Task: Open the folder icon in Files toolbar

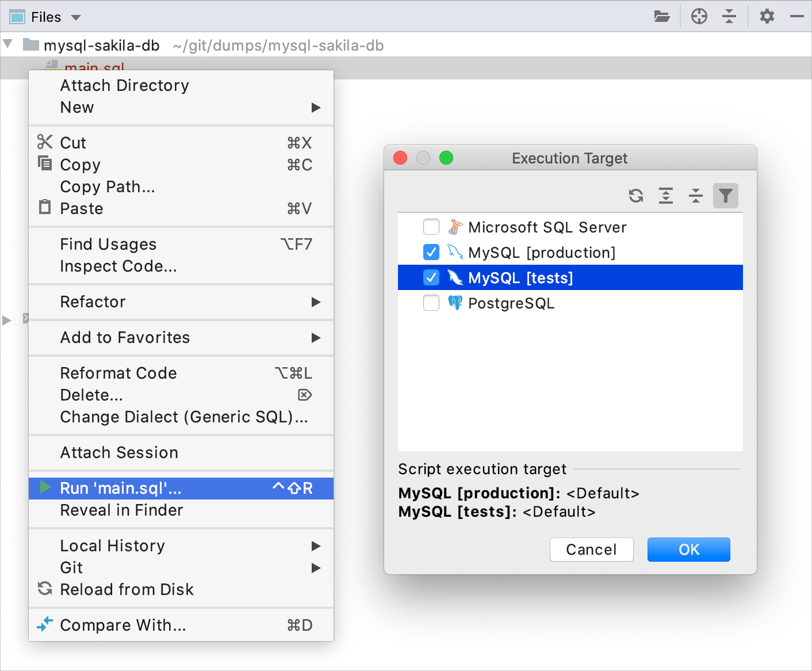Action: (662, 17)
